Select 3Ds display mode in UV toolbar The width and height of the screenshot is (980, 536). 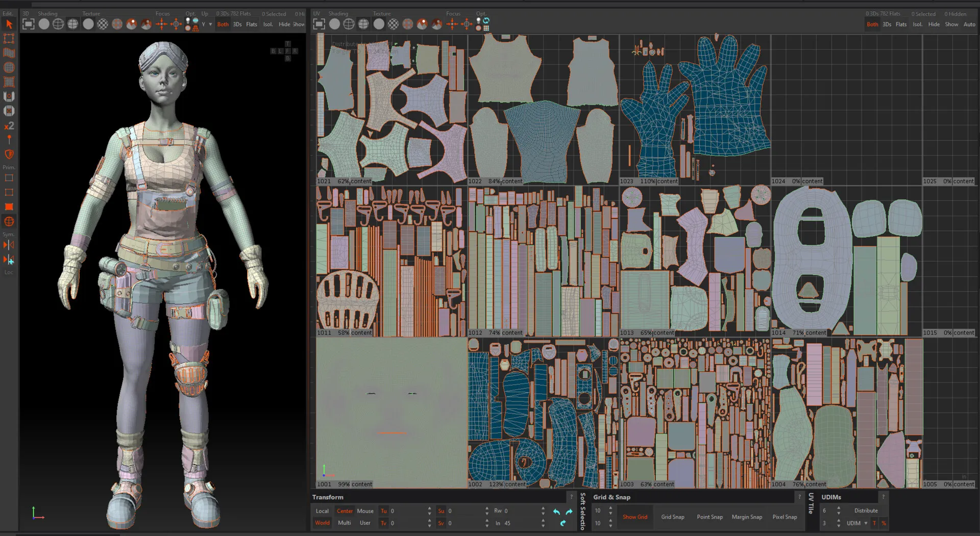point(887,24)
